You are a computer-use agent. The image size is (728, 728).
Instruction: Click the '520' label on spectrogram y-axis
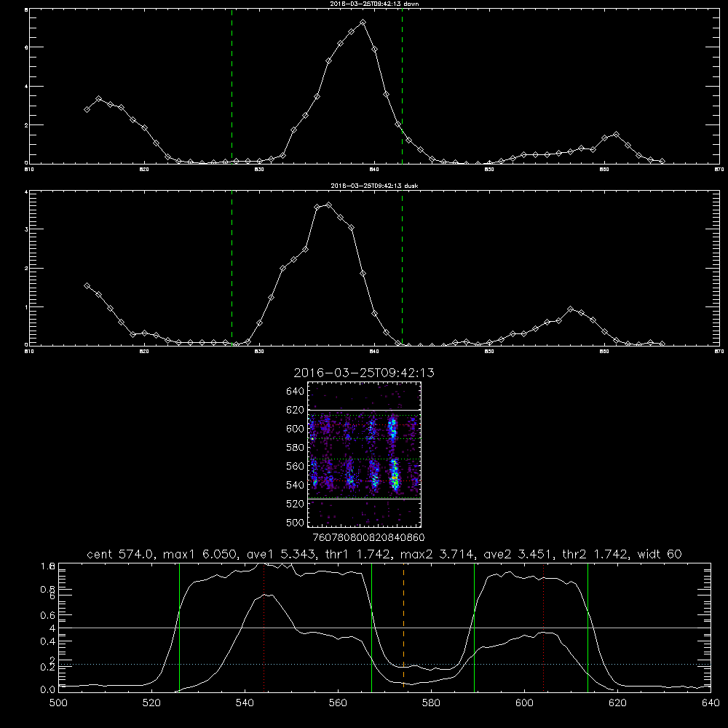click(x=296, y=504)
